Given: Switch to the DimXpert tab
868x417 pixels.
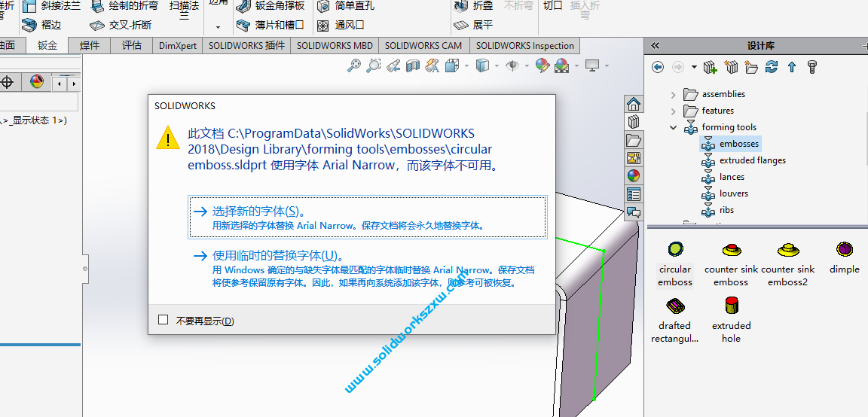Looking at the screenshot, I should click(x=178, y=45).
